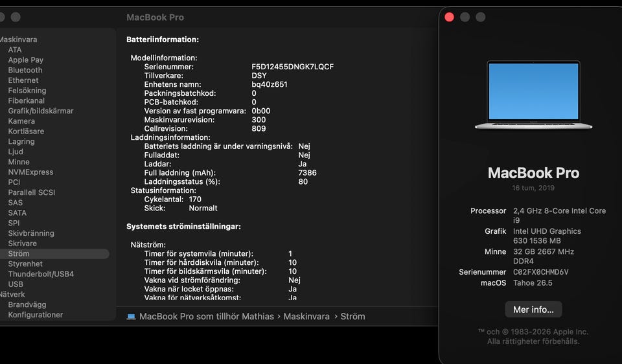Viewport: 622px width, 364px height.
Task: Select SPI in the sidebar
Action: pyautogui.click(x=14, y=223)
